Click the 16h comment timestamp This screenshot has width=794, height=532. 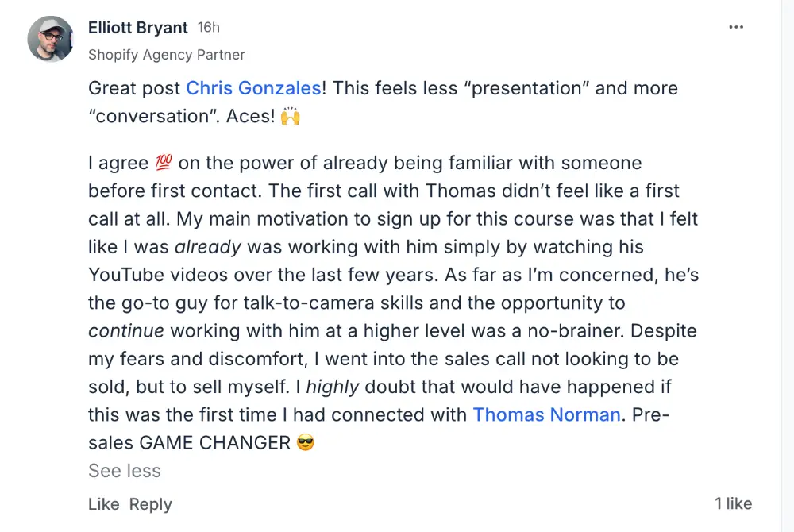point(209,28)
